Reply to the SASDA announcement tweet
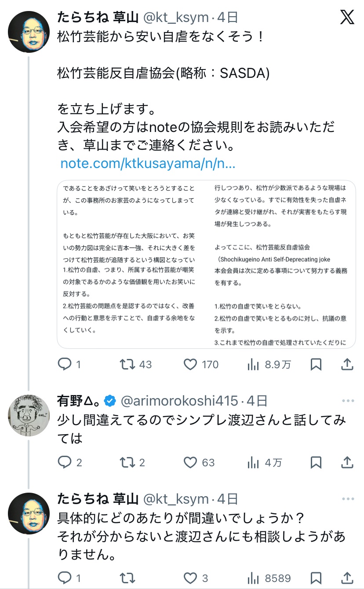The width and height of the screenshot is (364, 589). tap(65, 364)
